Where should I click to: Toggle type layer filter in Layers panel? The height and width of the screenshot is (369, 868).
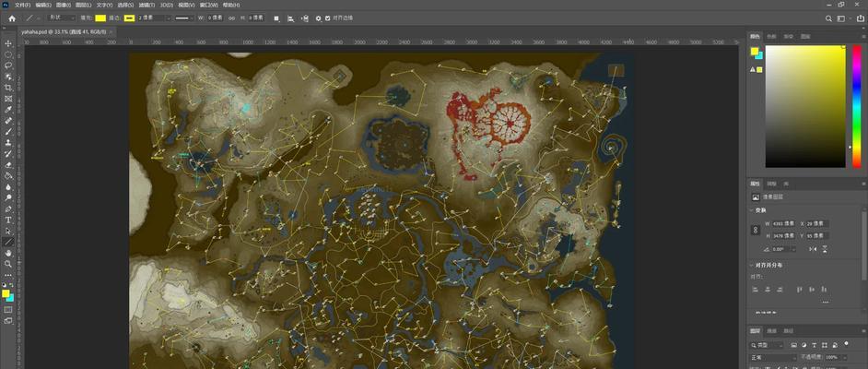815,345
